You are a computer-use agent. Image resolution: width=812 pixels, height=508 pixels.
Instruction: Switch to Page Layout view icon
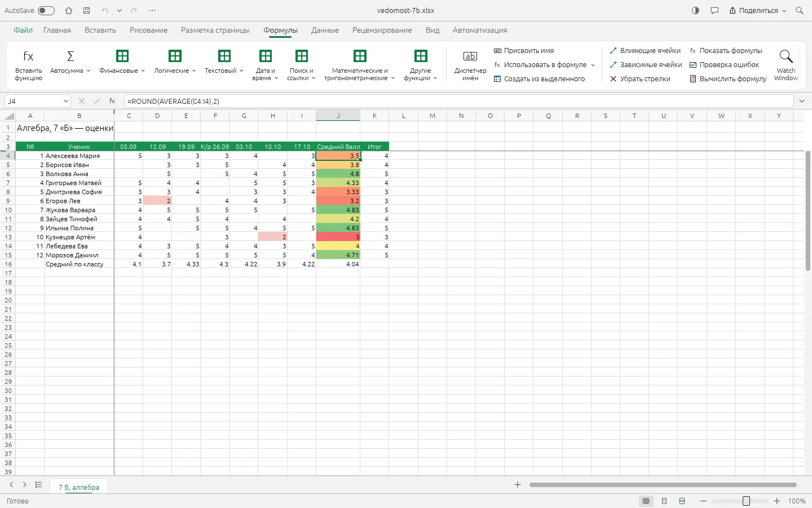coord(664,501)
